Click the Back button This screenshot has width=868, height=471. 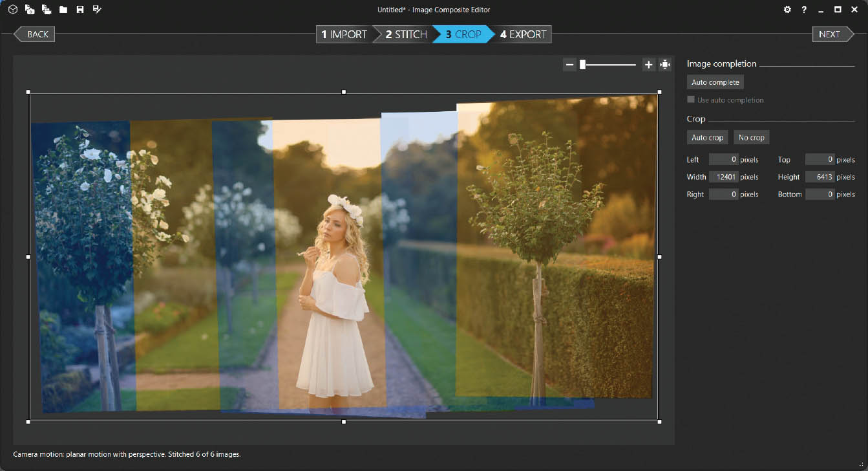[x=34, y=34]
